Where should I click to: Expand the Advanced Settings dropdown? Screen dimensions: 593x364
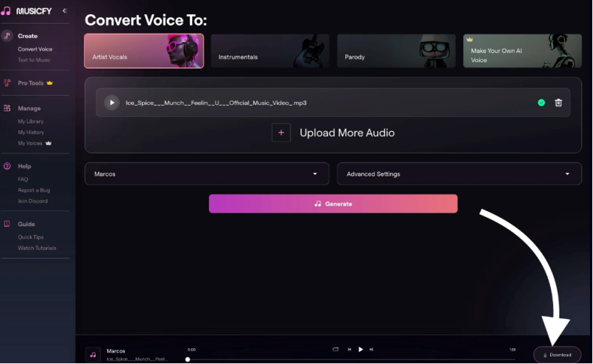tap(459, 173)
